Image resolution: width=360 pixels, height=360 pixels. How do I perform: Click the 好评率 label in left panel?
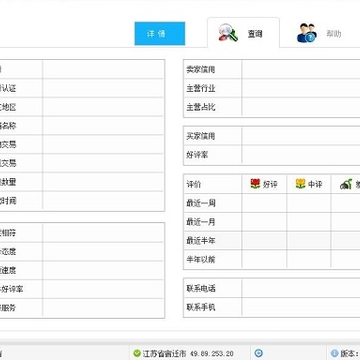click(12, 289)
